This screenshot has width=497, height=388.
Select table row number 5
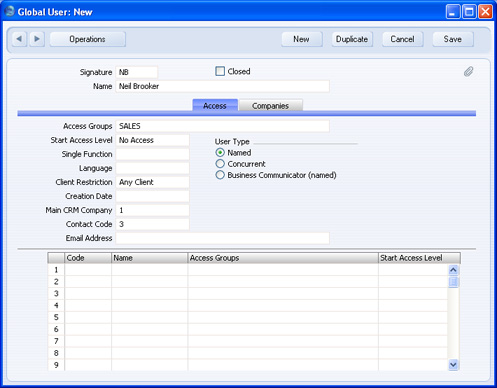click(x=56, y=317)
